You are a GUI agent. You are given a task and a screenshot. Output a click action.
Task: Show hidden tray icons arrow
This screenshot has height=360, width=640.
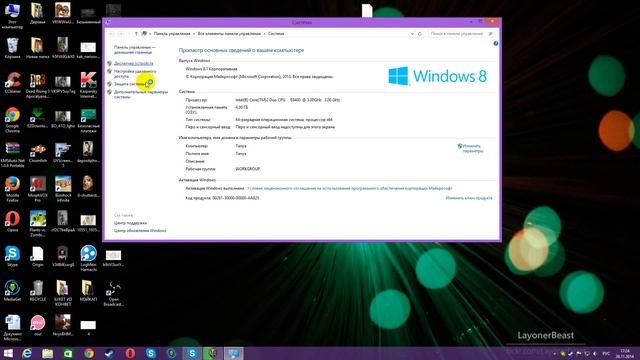click(554, 353)
